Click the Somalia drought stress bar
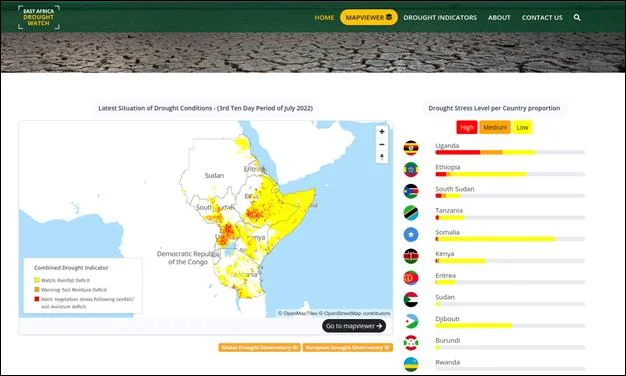Screen dimensions: 626x376 [510, 239]
